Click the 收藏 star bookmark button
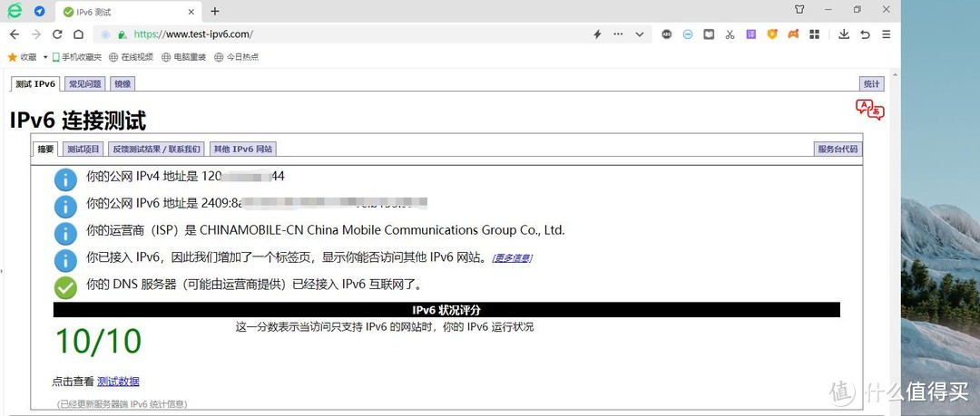Viewport: 980px width, 416px height. click(x=23, y=57)
